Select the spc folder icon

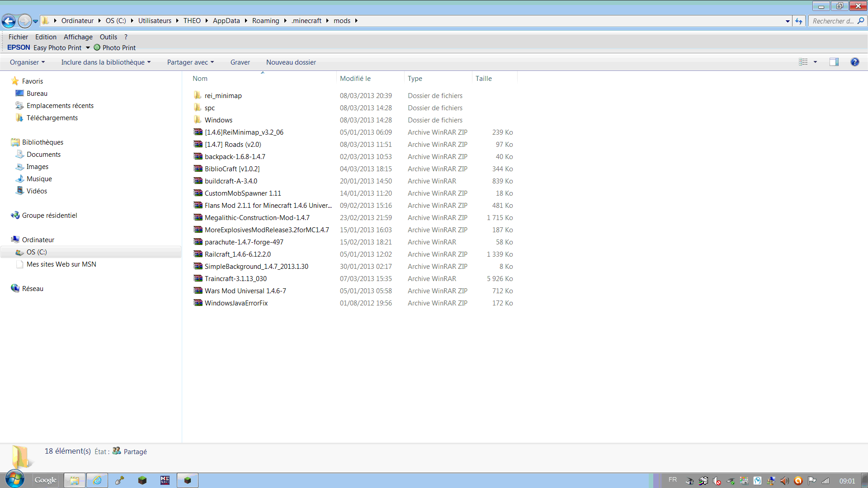[x=198, y=108]
